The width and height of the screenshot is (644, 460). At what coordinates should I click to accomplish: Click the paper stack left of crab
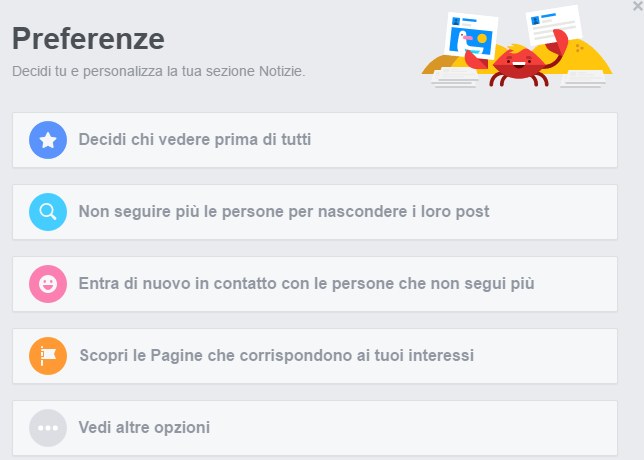[455, 78]
